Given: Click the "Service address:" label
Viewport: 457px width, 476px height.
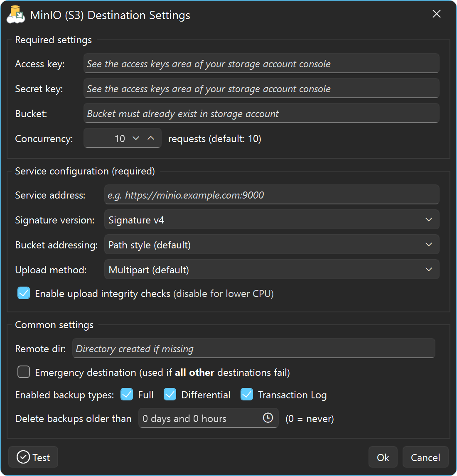Looking at the screenshot, I should [x=50, y=195].
